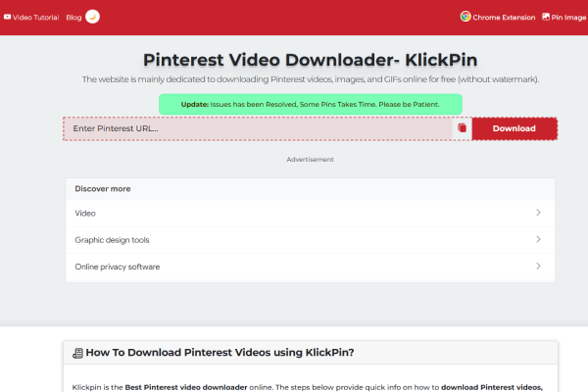The image size is (588, 392).
Task: Click the subtitle about downloading without watermark
Action: coord(310,79)
